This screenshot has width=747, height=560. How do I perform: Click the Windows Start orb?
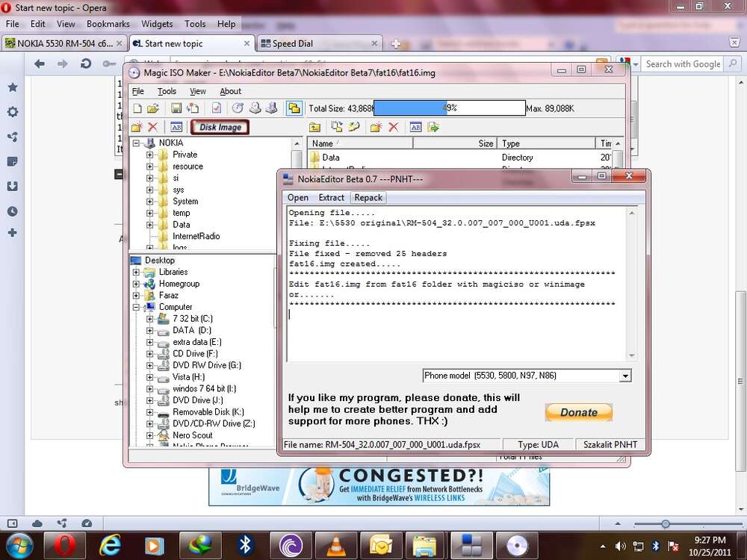point(19,545)
